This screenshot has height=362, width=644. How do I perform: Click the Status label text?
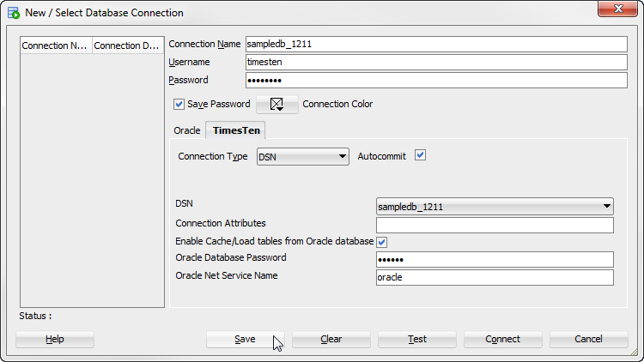(35, 316)
